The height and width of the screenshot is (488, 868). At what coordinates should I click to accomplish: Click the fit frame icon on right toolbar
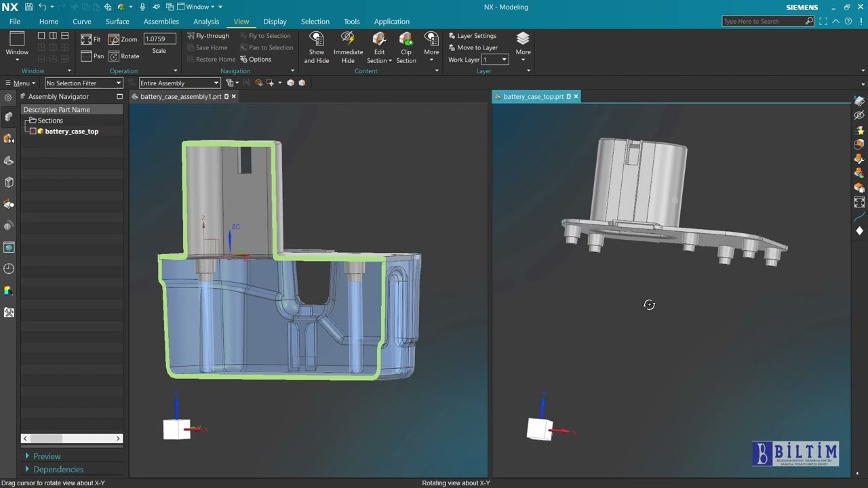[859, 203]
